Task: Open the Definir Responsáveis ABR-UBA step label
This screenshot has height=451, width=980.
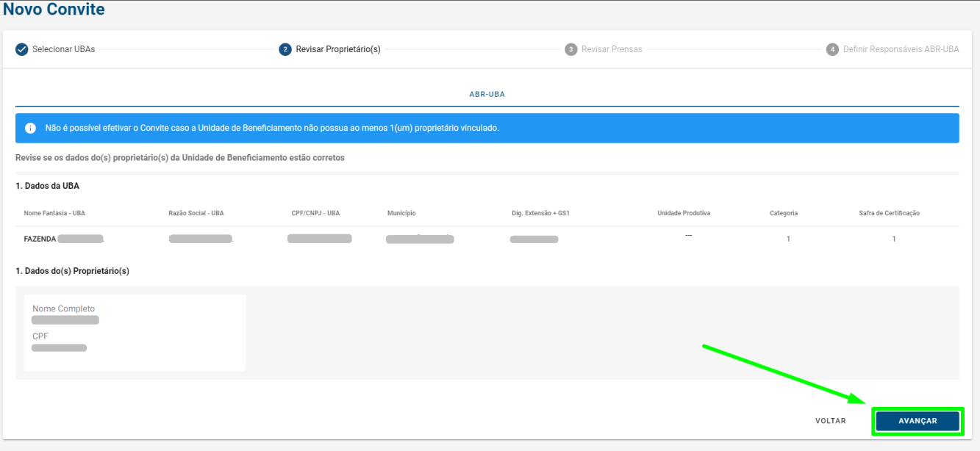Action: [901, 49]
